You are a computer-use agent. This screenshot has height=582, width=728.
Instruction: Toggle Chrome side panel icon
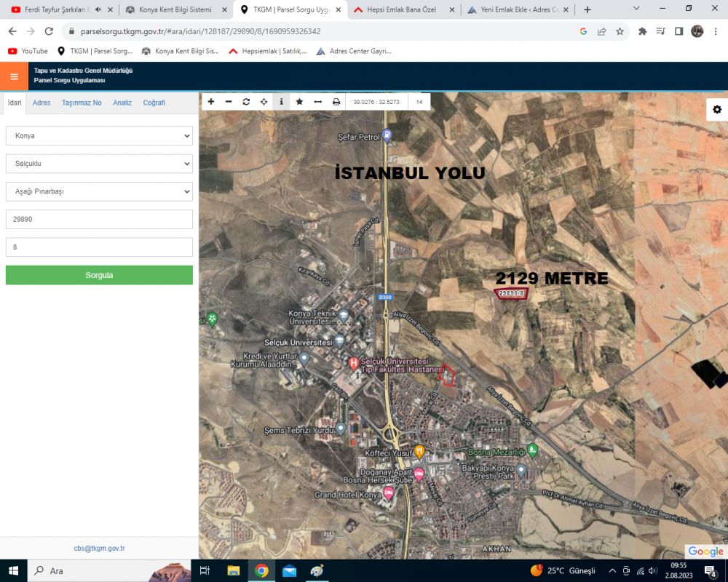678,31
